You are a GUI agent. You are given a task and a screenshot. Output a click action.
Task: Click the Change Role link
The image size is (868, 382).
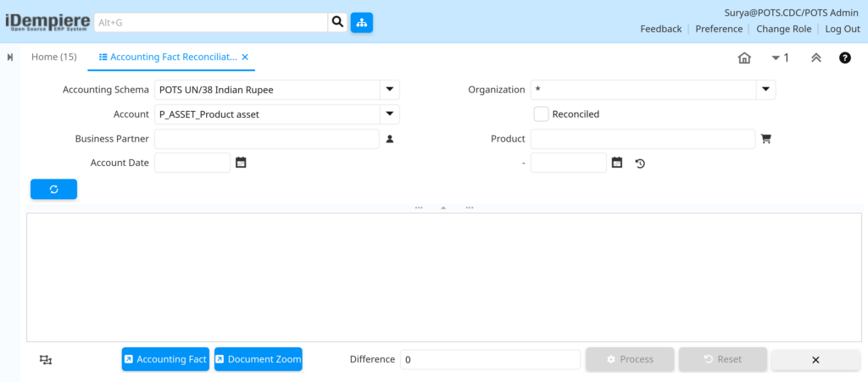784,30
